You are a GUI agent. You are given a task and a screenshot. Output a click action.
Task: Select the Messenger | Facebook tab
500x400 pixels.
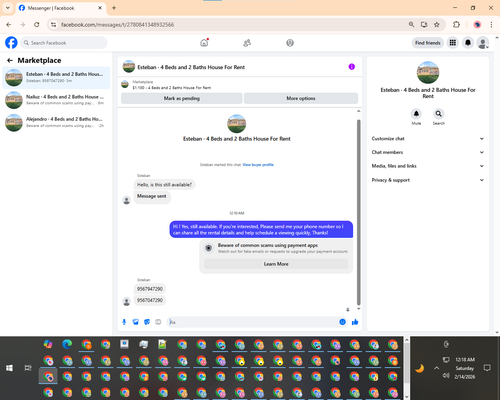(61, 8)
